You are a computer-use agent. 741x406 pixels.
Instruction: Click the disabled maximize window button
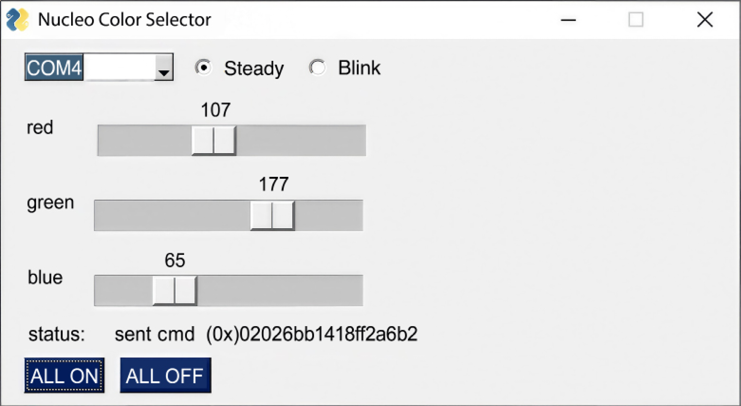pyautogui.click(x=636, y=20)
